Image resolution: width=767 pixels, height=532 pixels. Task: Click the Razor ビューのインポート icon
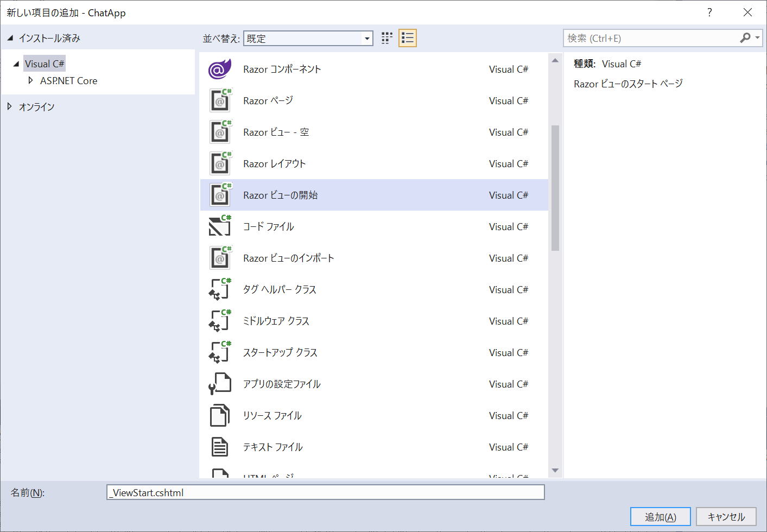[x=220, y=258]
